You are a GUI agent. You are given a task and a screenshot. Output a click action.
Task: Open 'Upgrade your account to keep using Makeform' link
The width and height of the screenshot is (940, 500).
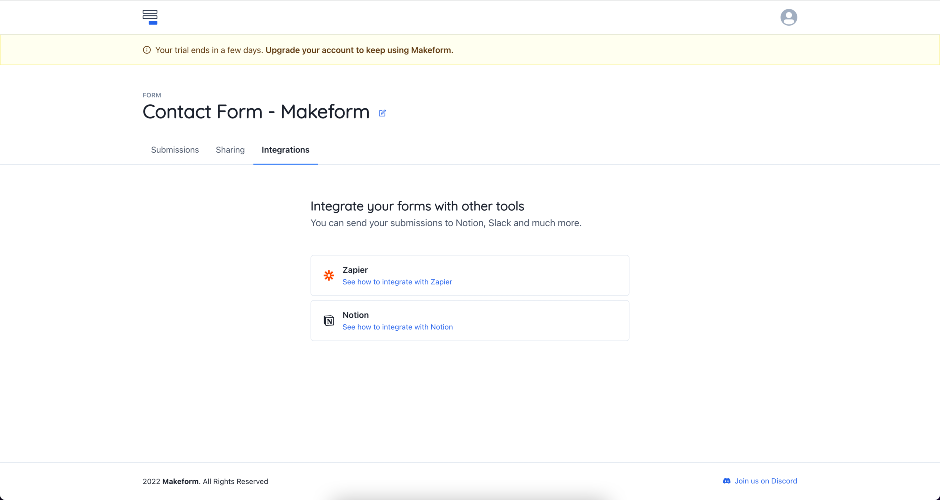point(359,50)
